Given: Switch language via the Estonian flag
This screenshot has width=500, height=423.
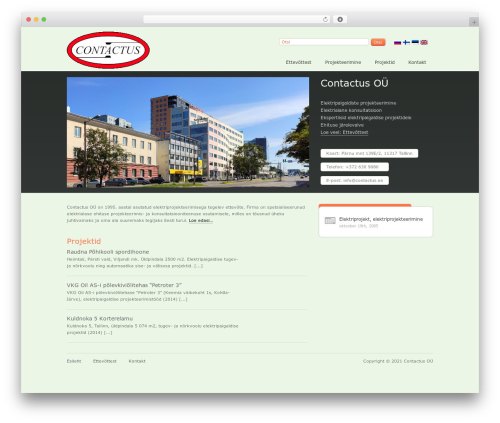Looking at the screenshot, I should point(415,42).
